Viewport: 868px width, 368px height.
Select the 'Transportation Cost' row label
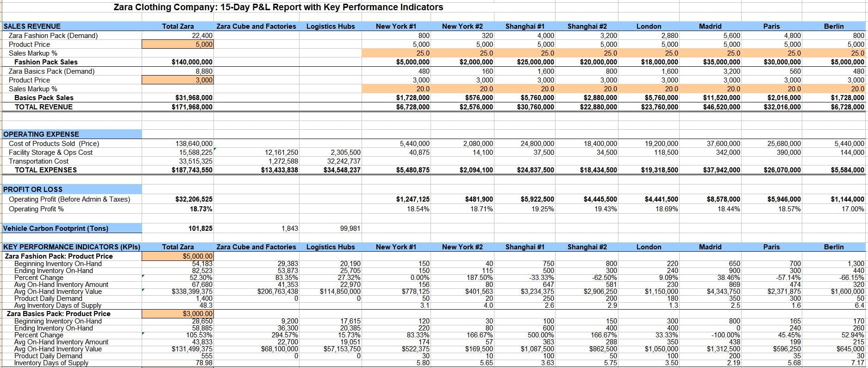(x=38, y=161)
